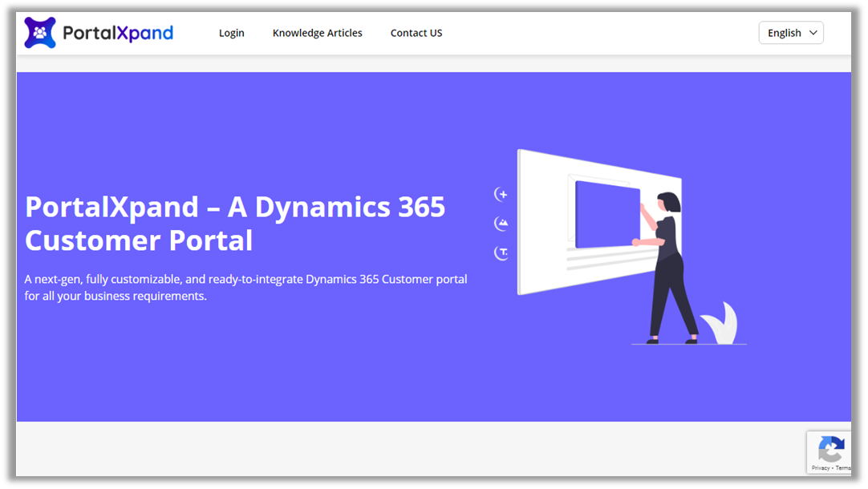This screenshot has width=868, height=489.
Task: Click the reCAPTCHA arrows logo
Action: [x=831, y=448]
